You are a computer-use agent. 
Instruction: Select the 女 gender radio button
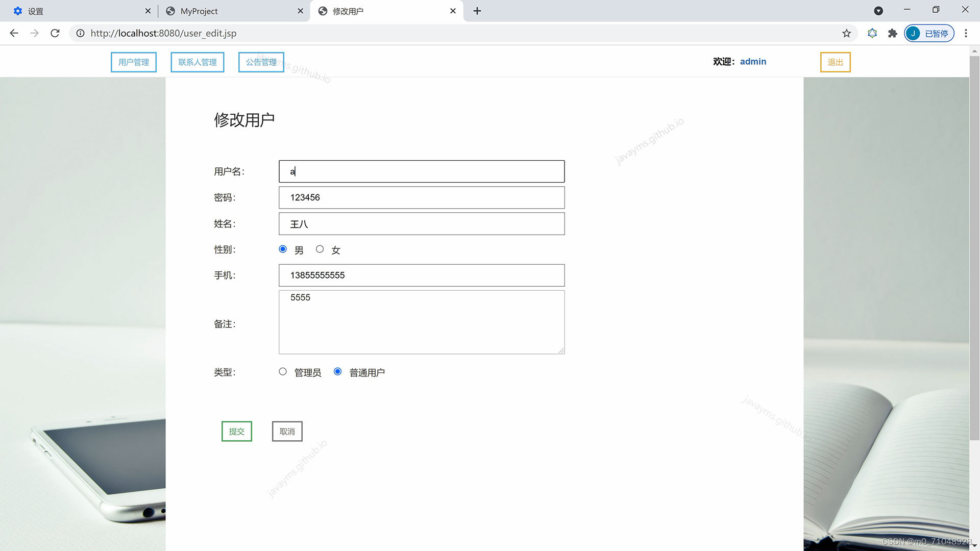click(x=320, y=249)
